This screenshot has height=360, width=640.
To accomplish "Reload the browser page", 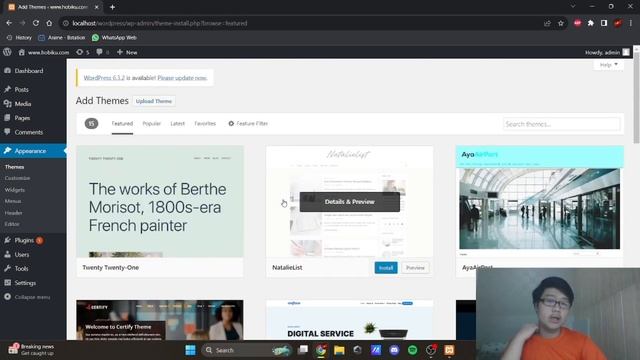I will (x=36, y=23).
